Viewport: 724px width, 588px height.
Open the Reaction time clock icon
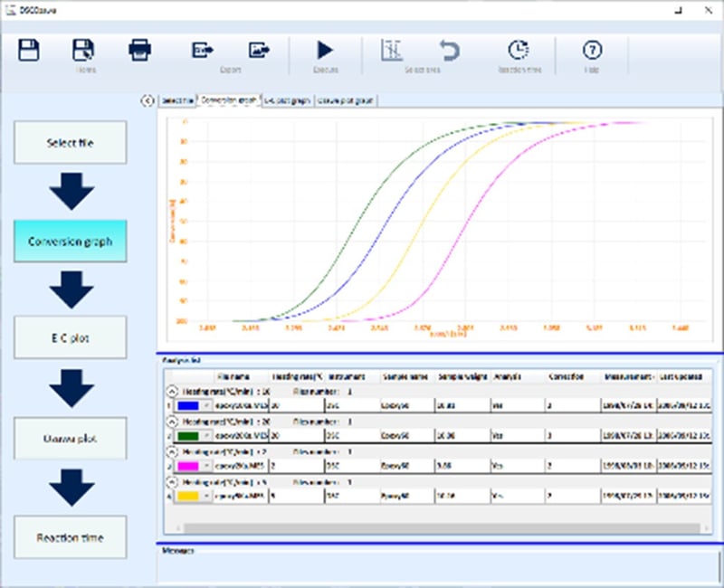click(x=518, y=50)
